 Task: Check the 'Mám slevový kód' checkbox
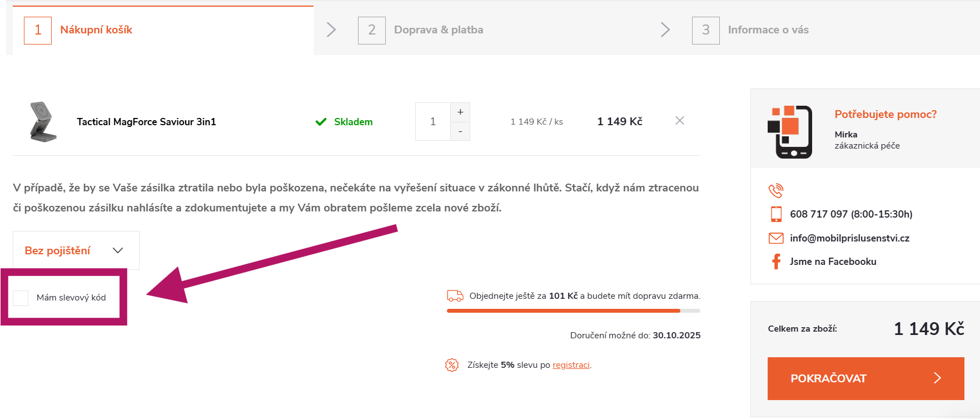pos(21,298)
